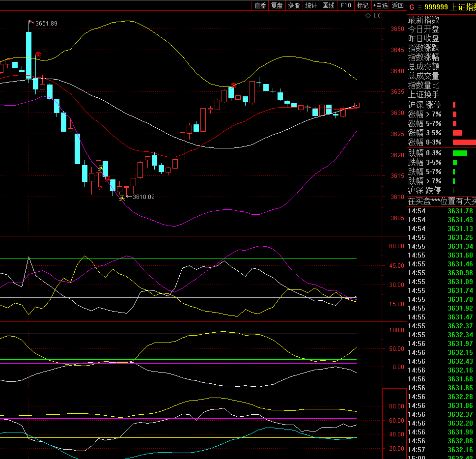This screenshot has height=459, width=476.
Task: Click the red 卖 marker near 3635
Action: click(x=233, y=86)
